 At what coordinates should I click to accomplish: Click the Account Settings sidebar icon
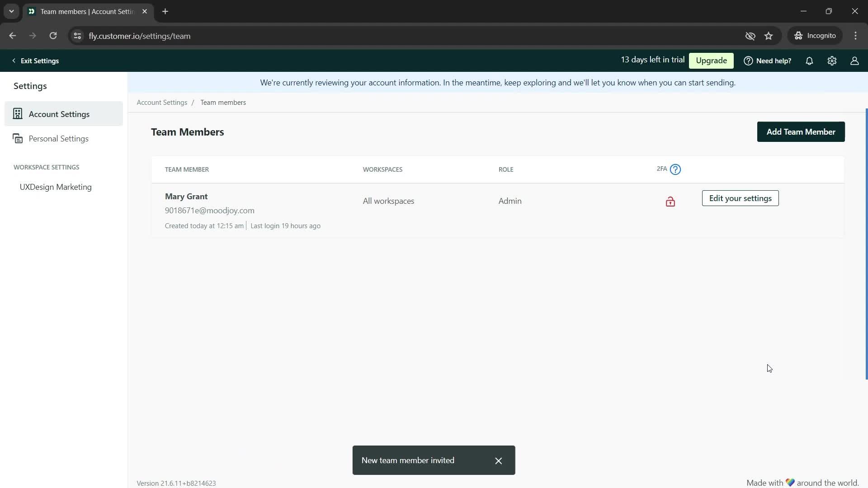point(17,114)
